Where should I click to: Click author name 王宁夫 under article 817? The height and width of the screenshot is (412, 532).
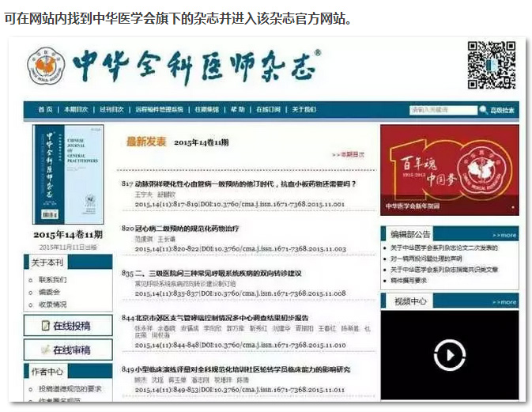144,195
